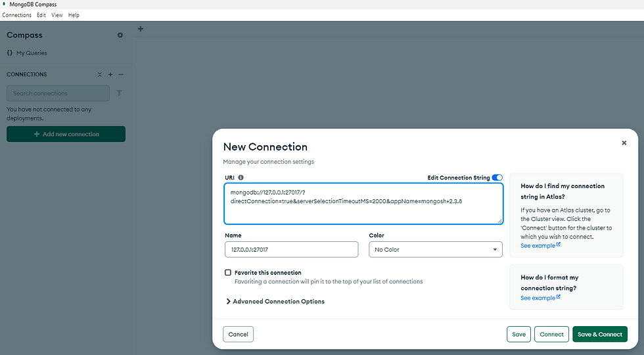The image size is (644, 355).
Task: Click into the URI connection string box
Action: (x=363, y=204)
